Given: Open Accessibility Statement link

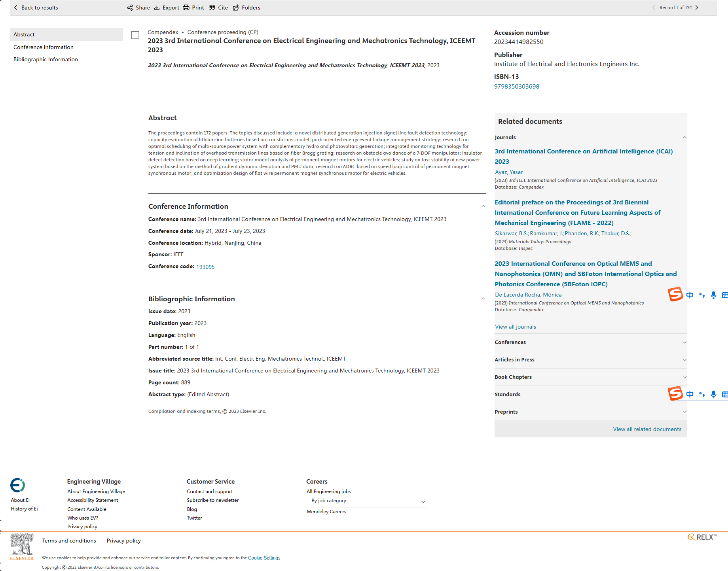Looking at the screenshot, I should 93,500.
